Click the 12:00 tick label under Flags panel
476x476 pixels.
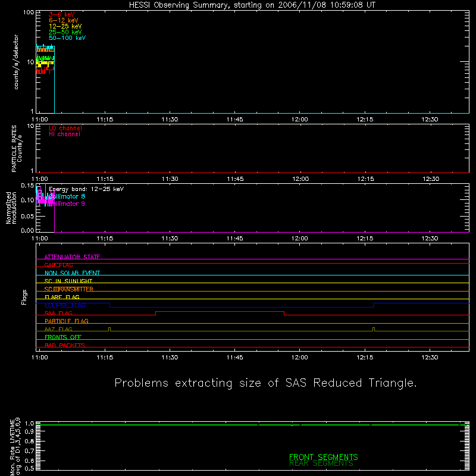[x=300, y=358]
